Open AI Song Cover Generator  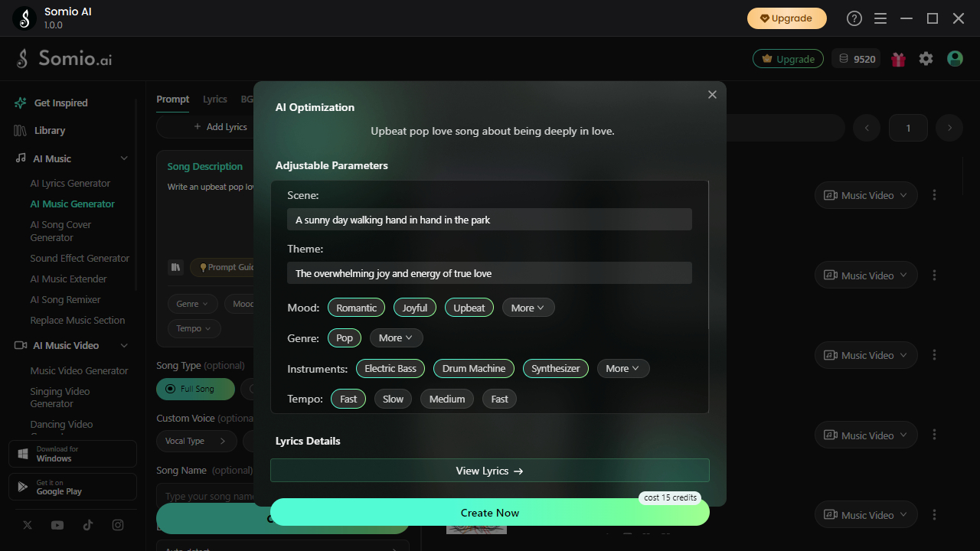[x=60, y=231]
